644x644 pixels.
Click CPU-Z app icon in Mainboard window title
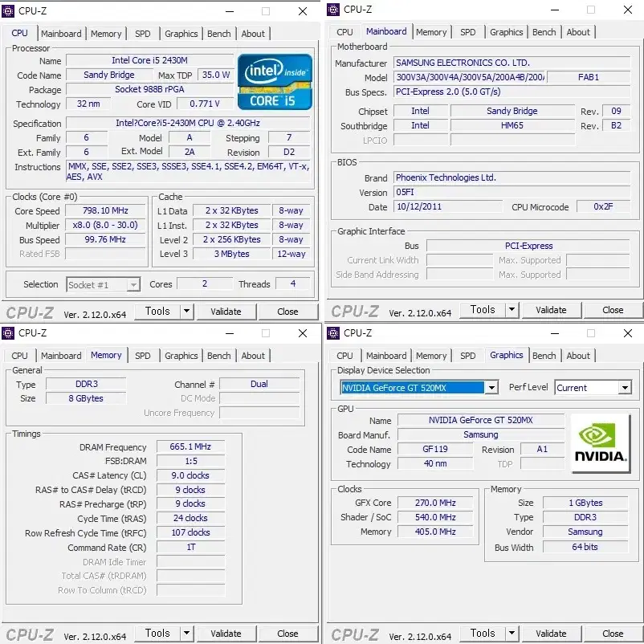(x=333, y=10)
